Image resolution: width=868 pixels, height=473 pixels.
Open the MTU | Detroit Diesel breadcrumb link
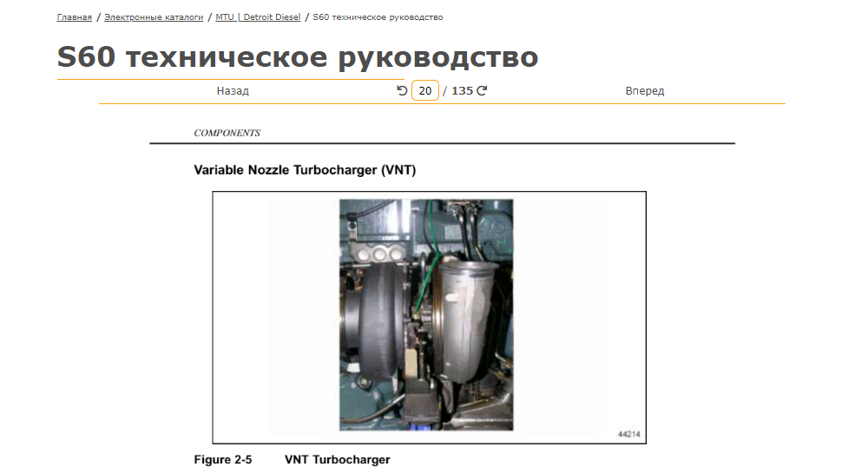point(258,17)
